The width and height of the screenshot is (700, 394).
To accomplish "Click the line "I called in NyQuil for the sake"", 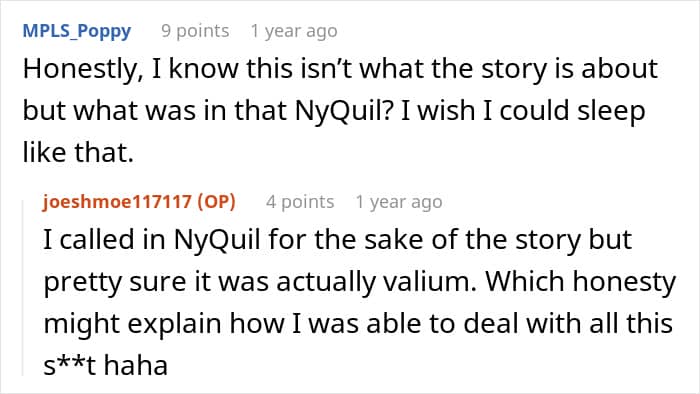I will (x=338, y=240).
